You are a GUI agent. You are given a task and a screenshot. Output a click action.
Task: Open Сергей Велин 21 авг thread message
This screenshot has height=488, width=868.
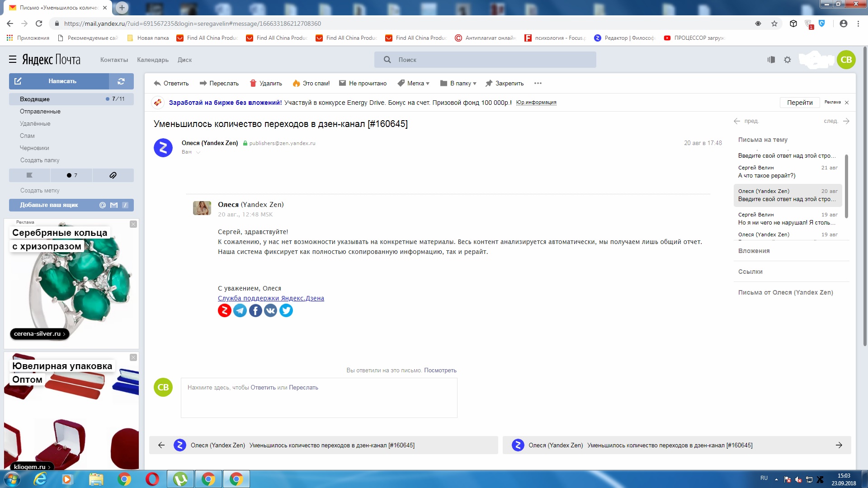pyautogui.click(x=788, y=172)
